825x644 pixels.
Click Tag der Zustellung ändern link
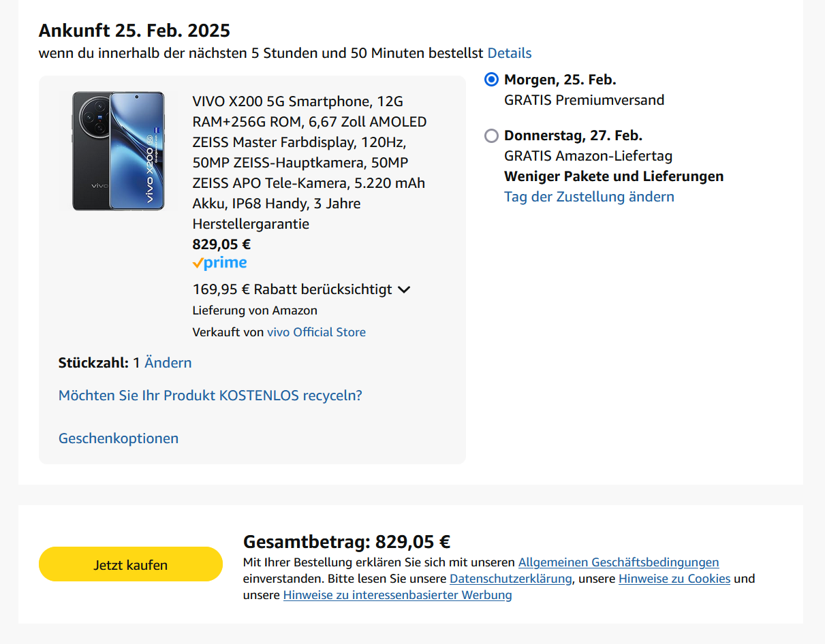click(x=589, y=197)
